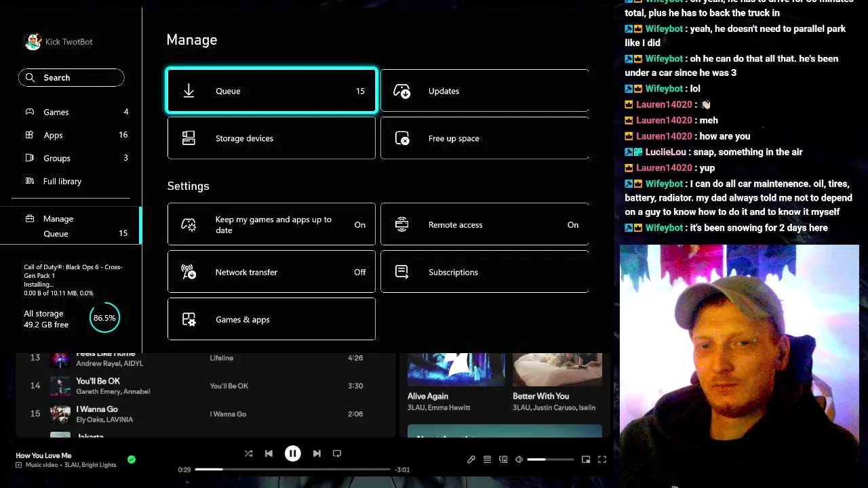This screenshot has height=488, width=868.
Task: Click the 3LAU, Bright Lights artist text
Action: 90,465
